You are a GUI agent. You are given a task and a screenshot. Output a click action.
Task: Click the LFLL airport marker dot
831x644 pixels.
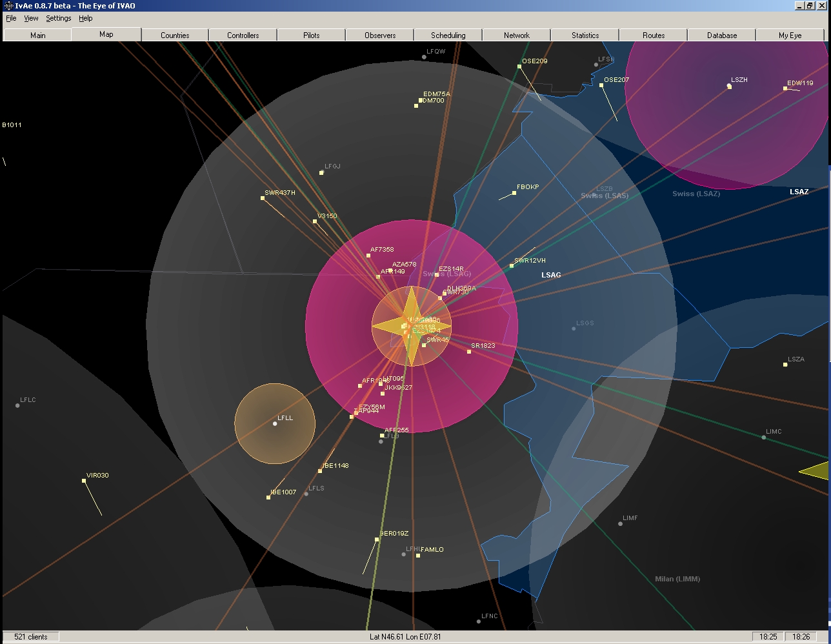pos(275,424)
